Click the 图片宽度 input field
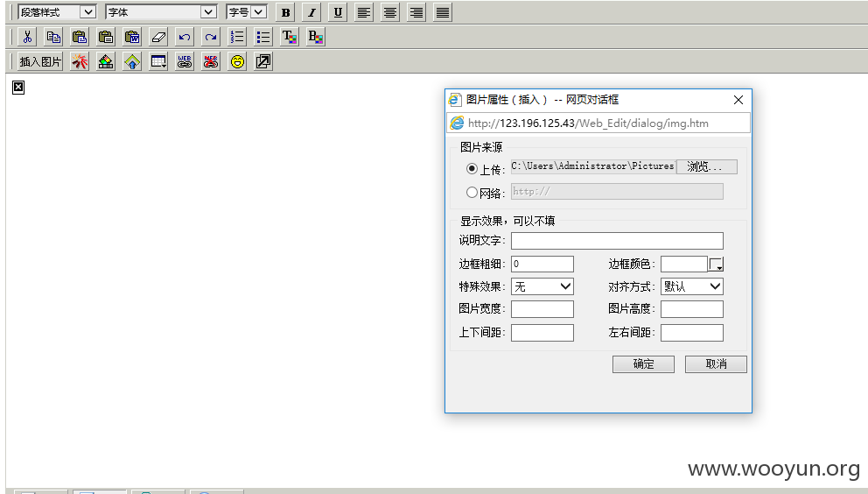The height and width of the screenshot is (494, 868). [x=542, y=309]
